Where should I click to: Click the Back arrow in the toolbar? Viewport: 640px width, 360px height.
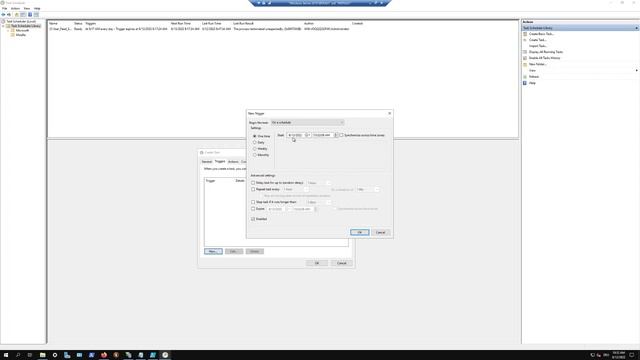coord(3,14)
